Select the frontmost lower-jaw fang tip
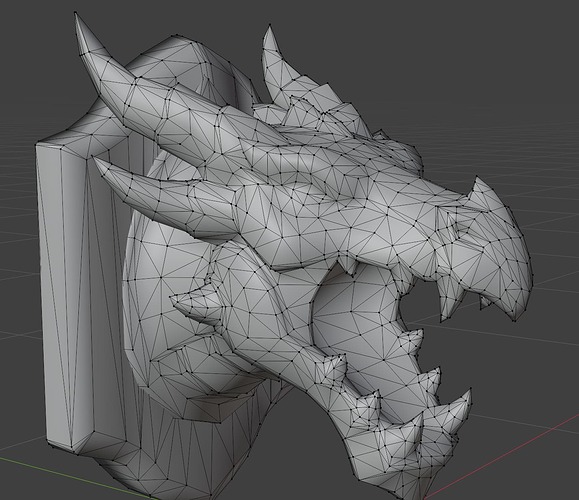Viewport: 579px width, 500px height. click(x=470, y=389)
